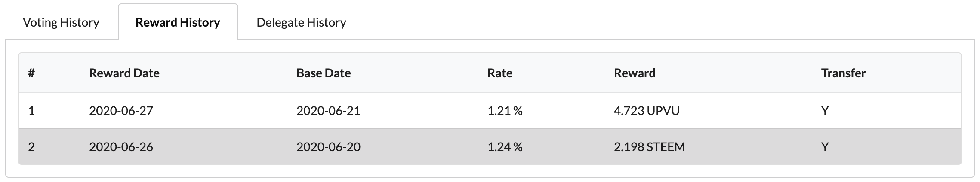Image resolution: width=980 pixels, height=182 pixels.
Task: Open the Delegate History tab
Action: [301, 22]
